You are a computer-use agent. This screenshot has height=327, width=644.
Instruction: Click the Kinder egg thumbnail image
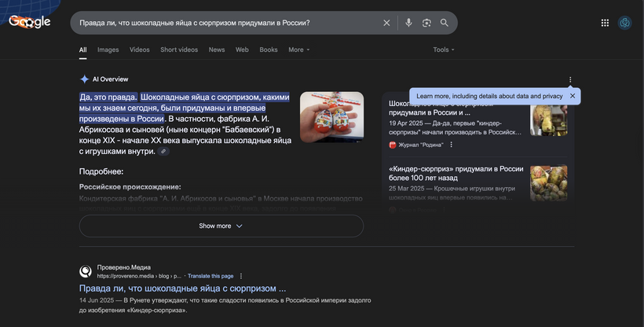[x=331, y=117]
